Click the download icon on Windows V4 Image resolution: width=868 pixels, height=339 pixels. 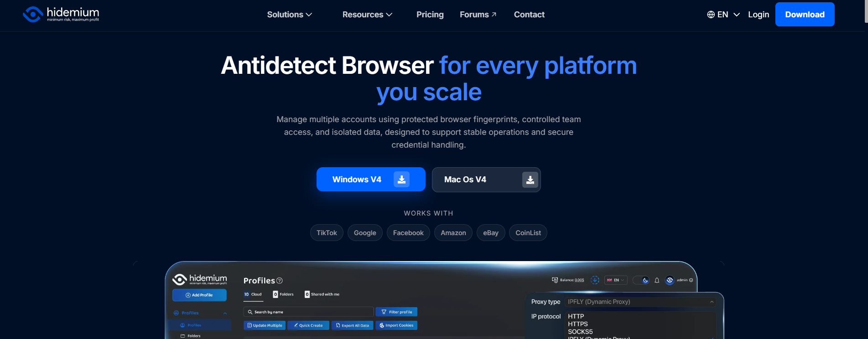point(402,180)
